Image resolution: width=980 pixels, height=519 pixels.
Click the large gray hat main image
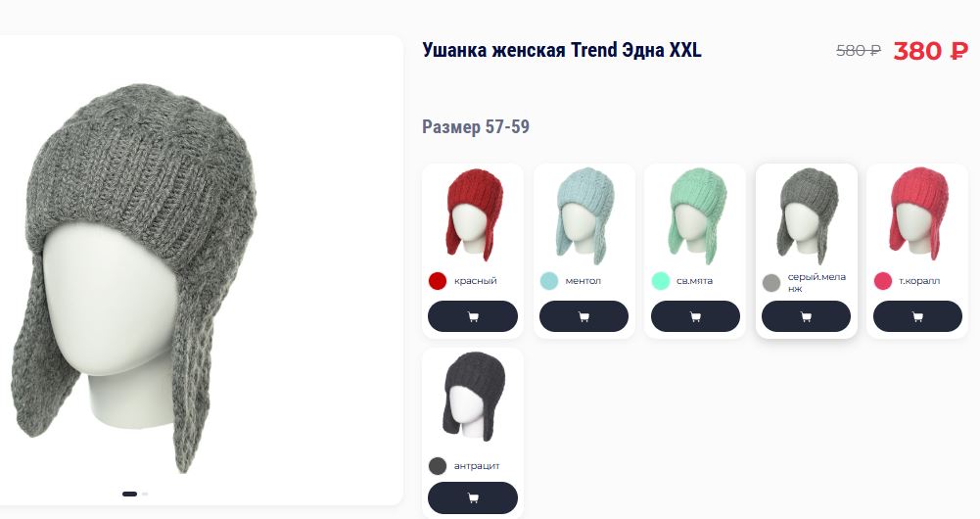click(134, 278)
